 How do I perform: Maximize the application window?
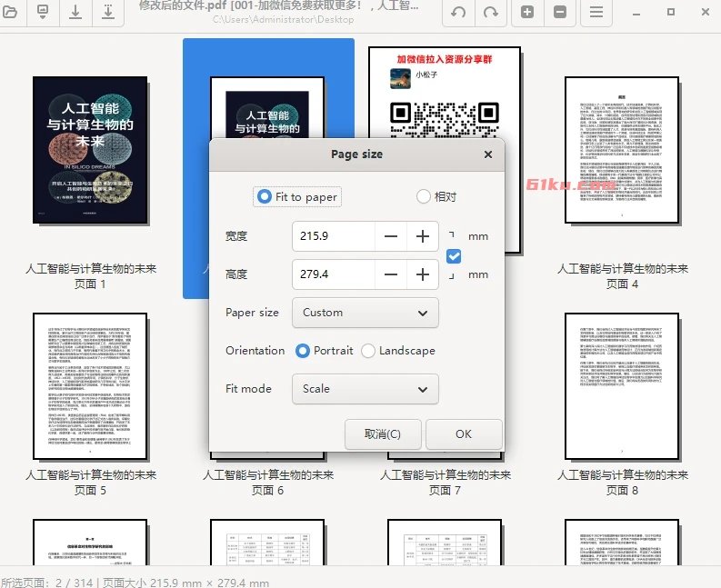click(671, 12)
